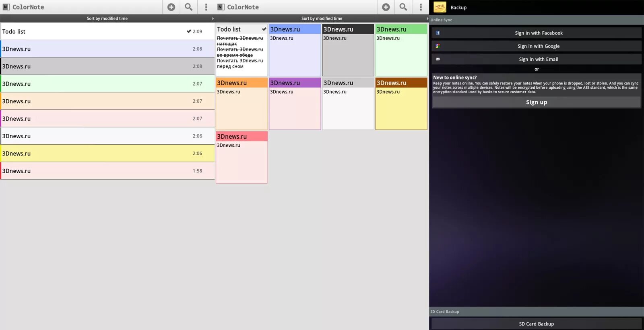
Task: Open the black-header 3Dnews.ru grid card
Action: (x=348, y=50)
